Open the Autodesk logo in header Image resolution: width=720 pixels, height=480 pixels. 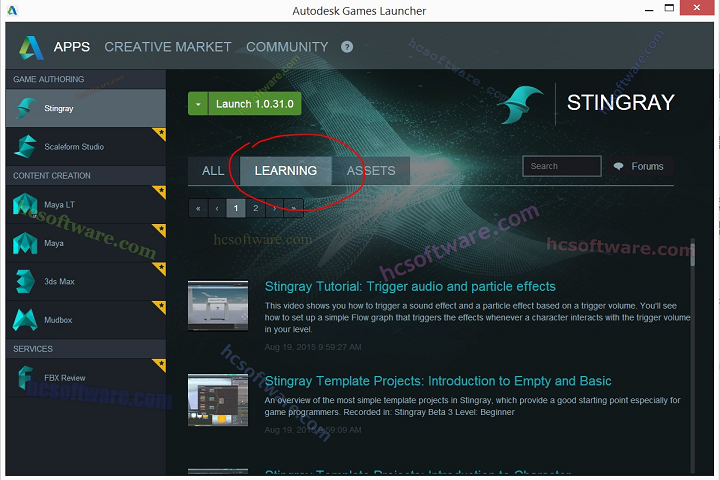[31, 47]
